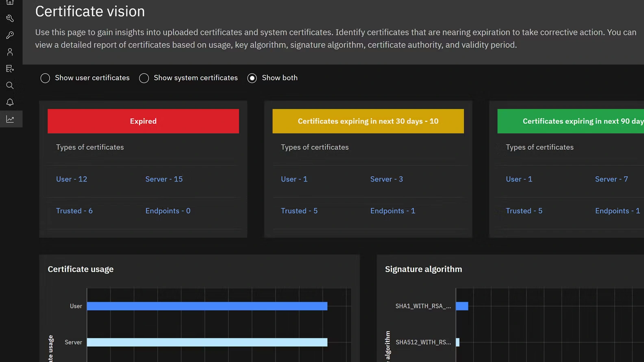
Task: Select the analytics chart icon
Action: pyautogui.click(x=10, y=119)
